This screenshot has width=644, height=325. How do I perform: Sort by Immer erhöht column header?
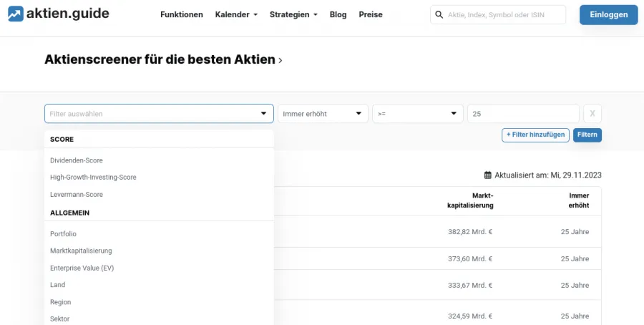click(x=579, y=200)
